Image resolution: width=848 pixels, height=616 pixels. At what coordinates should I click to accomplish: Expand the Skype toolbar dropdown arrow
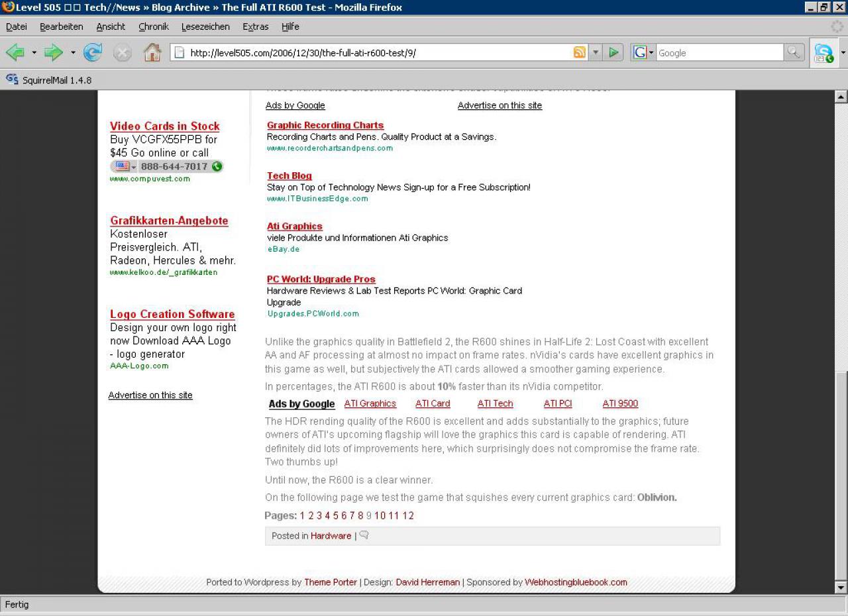(843, 53)
